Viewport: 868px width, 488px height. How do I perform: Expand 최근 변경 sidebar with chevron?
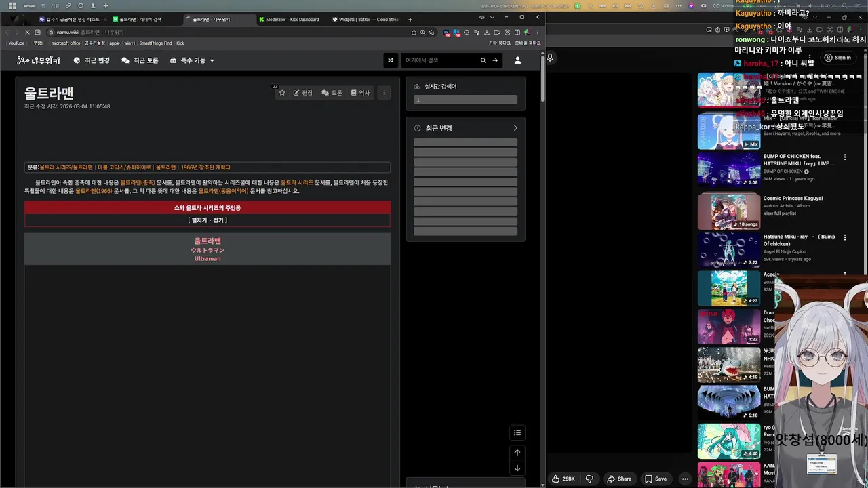click(515, 128)
